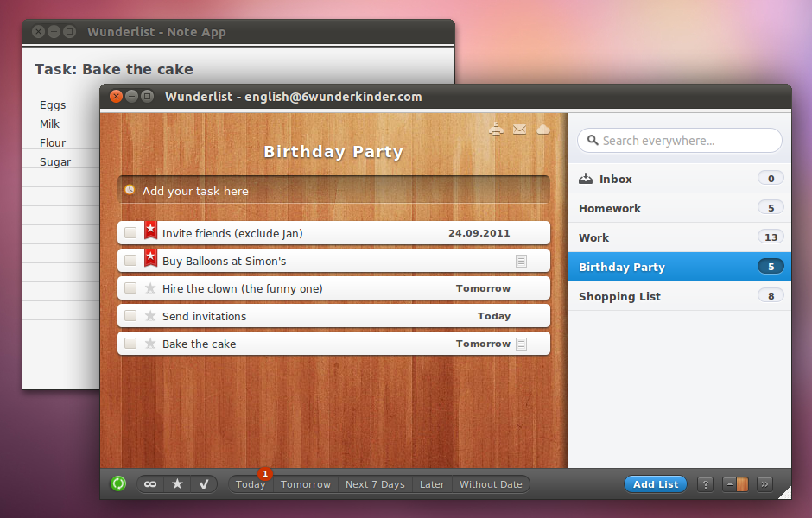Click the email list envelope icon
This screenshot has width=812, height=518.
(519, 129)
